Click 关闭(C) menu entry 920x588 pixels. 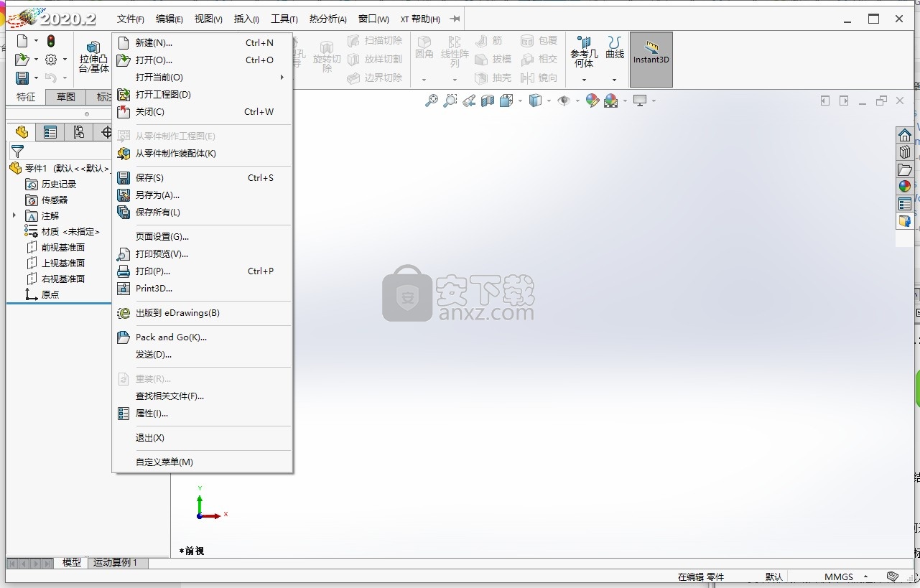click(x=202, y=112)
